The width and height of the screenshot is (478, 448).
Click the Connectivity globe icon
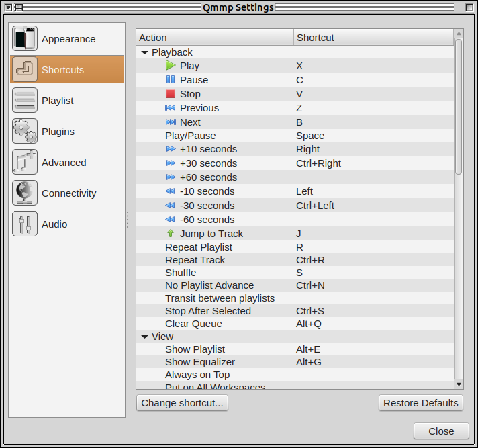click(x=25, y=193)
